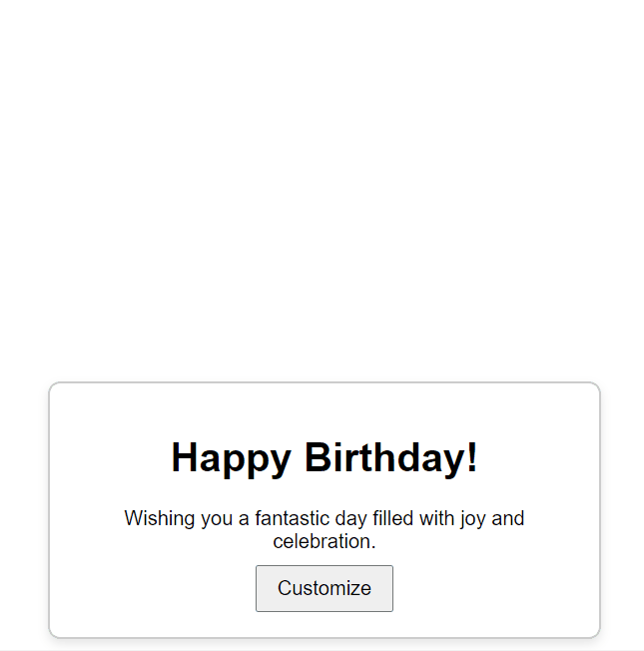Click the word "and" in the message
Screen dimensions: 644x651
(x=508, y=519)
